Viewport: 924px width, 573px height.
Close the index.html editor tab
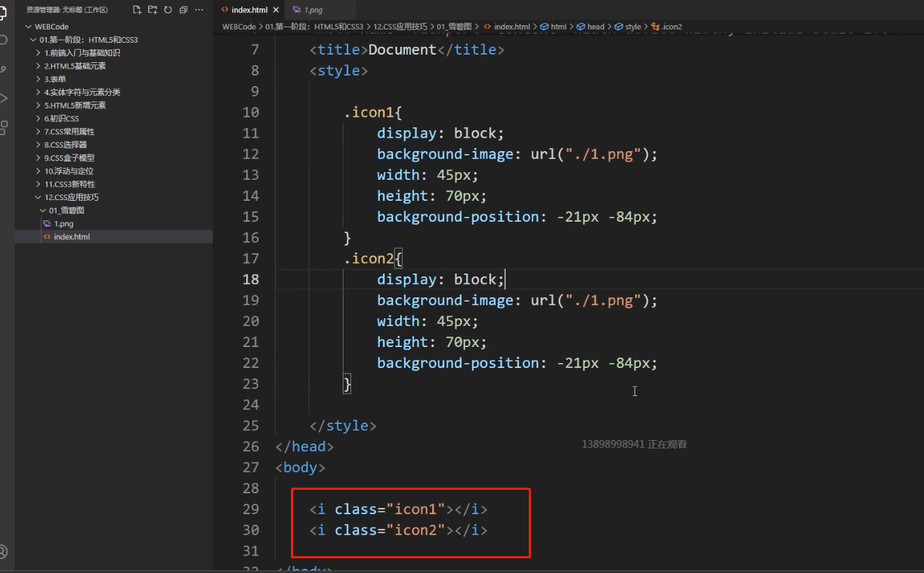275,10
